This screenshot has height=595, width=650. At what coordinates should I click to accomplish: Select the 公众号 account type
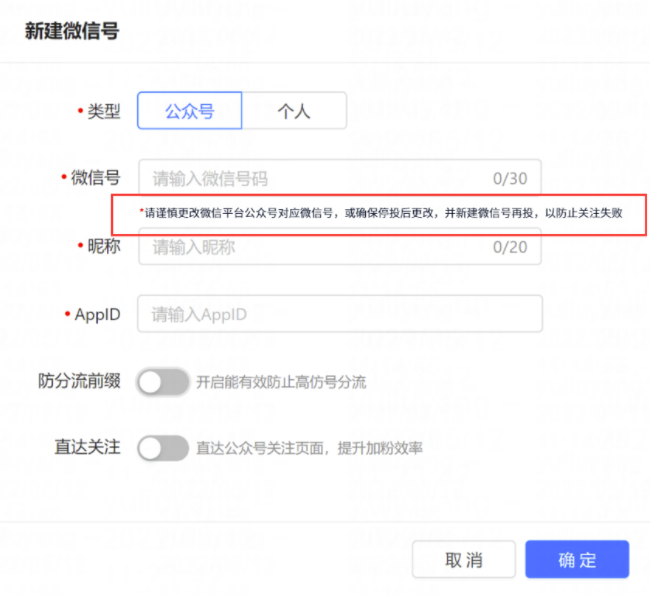pos(189,111)
